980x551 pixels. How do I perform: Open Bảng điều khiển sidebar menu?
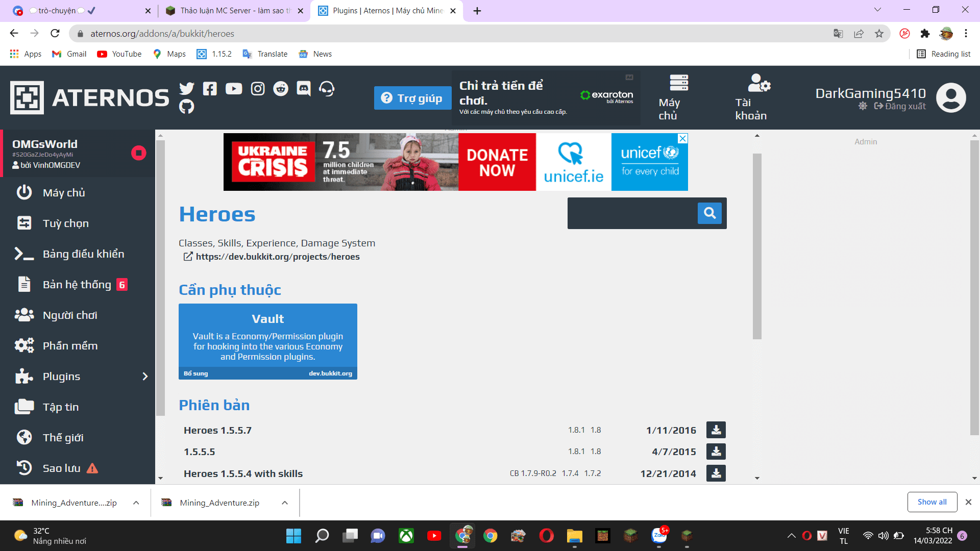pyautogui.click(x=83, y=254)
